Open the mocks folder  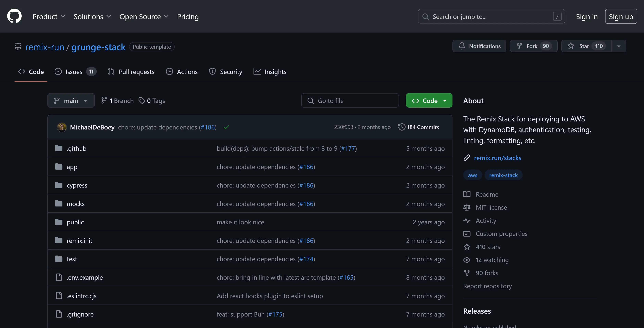[x=76, y=204]
